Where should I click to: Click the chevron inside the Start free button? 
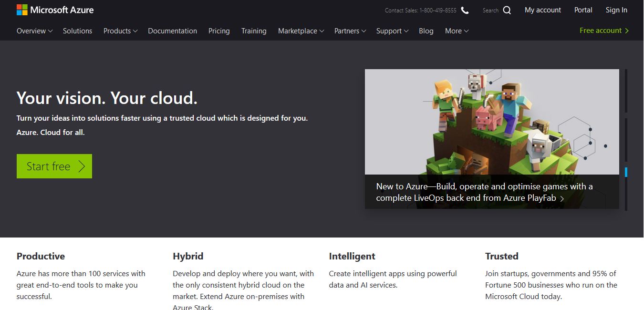click(x=82, y=166)
